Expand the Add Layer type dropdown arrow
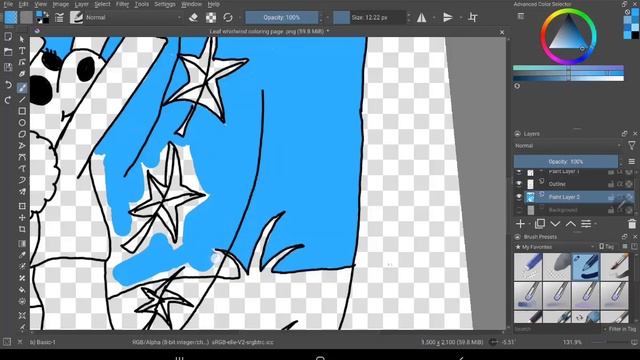Viewport: 640px width, 360px height. click(x=530, y=224)
